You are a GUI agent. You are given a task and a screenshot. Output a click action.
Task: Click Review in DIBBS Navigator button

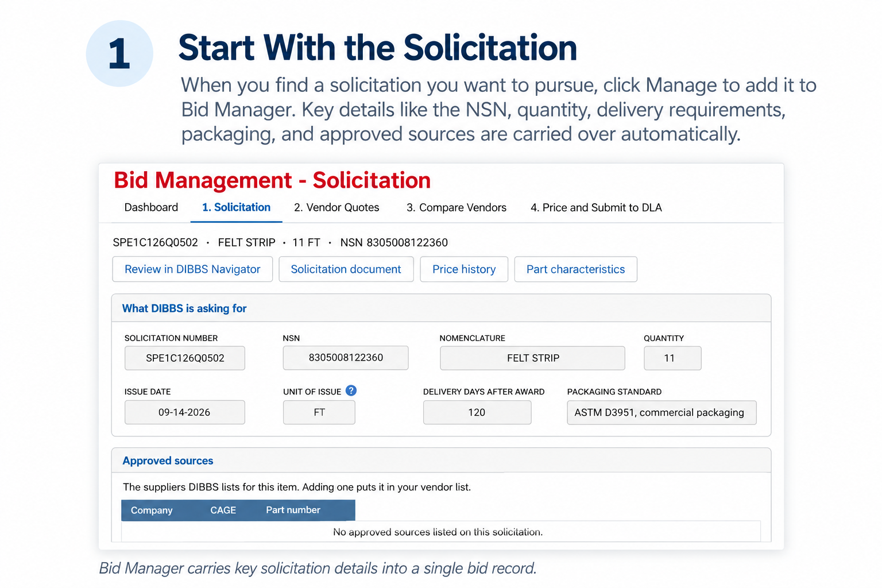[192, 269]
